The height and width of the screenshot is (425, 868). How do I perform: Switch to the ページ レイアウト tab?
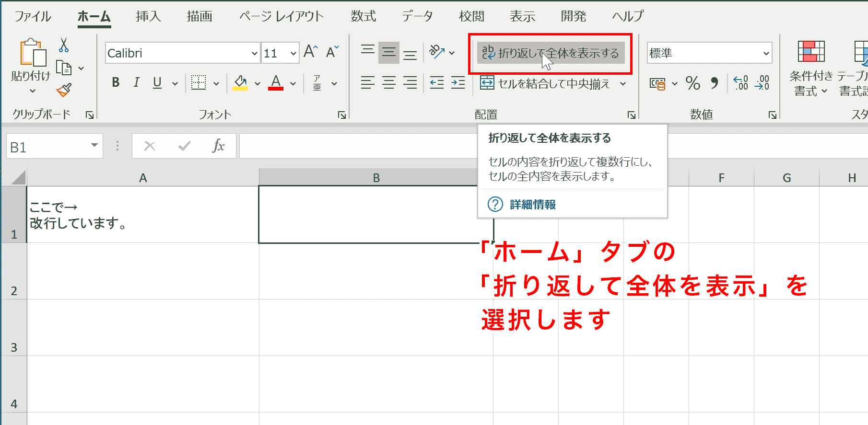pyautogui.click(x=282, y=16)
